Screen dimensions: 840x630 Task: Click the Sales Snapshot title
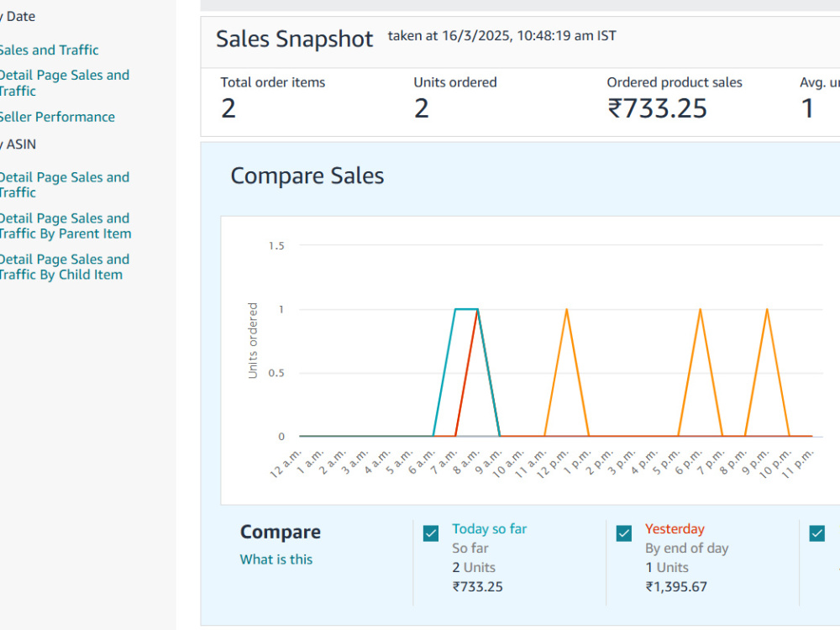(x=294, y=39)
